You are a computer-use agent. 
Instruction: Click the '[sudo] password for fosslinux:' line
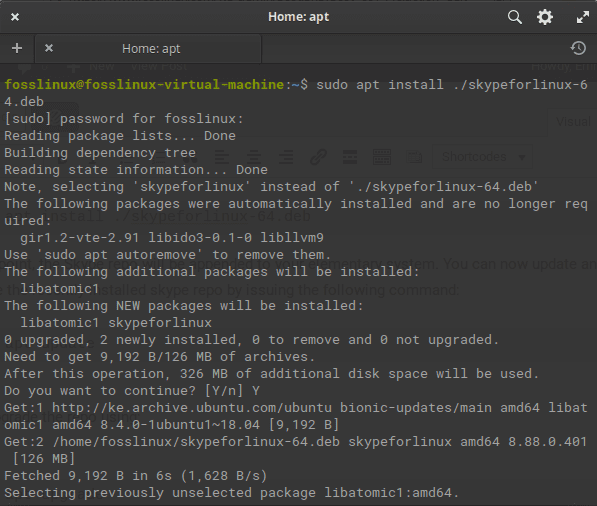124,119
